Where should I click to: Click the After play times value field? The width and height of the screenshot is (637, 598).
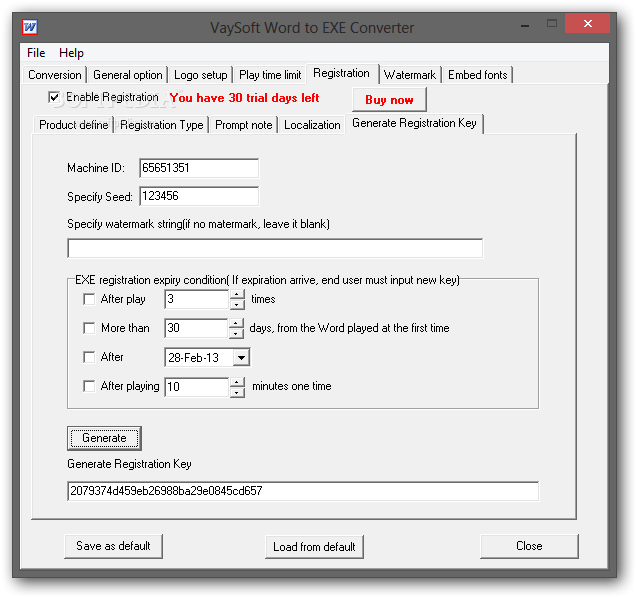click(197, 299)
